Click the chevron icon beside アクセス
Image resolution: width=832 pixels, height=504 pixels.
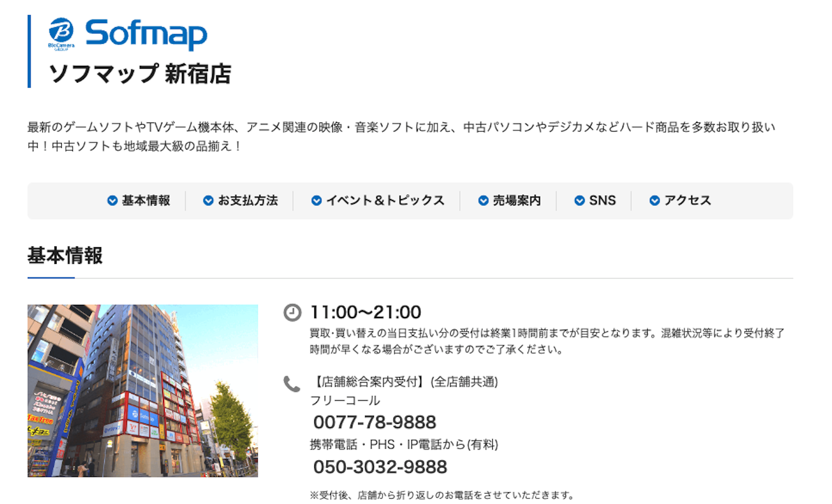click(x=653, y=200)
